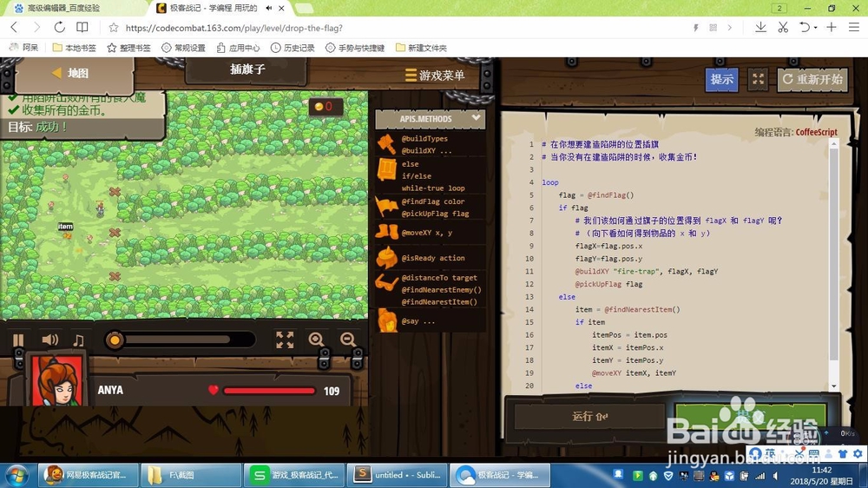Click the code editor vertical scrollbar
The width and height of the screenshot is (868, 488).
point(833,254)
